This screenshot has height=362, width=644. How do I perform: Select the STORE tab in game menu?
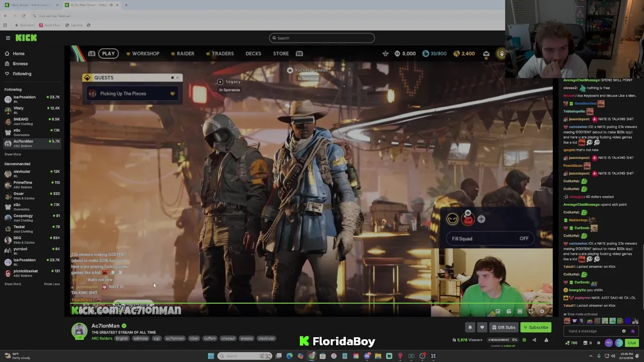click(281, 53)
